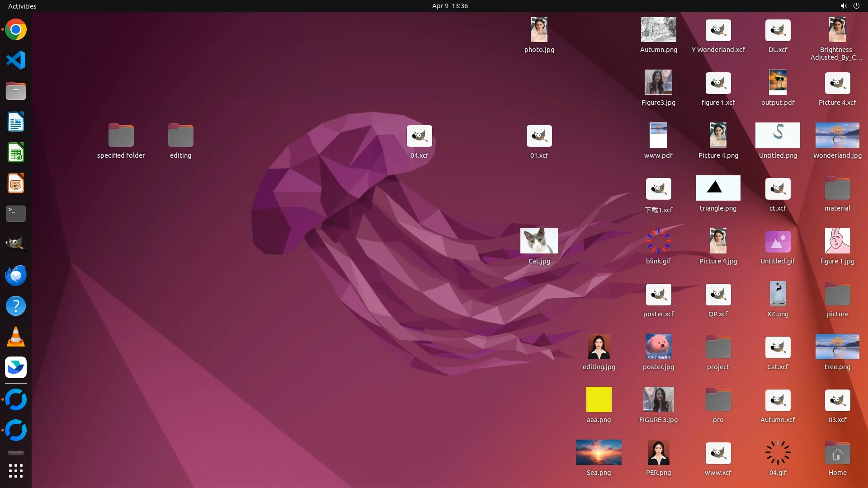This screenshot has width=868, height=488.
Task: Launch LibreOffice Impress from dock
Action: (16, 183)
